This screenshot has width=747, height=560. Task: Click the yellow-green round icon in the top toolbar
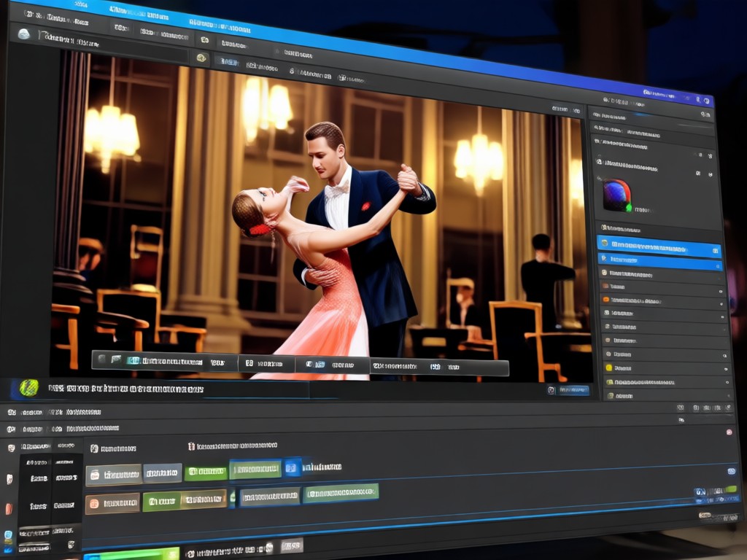point(201,58)
